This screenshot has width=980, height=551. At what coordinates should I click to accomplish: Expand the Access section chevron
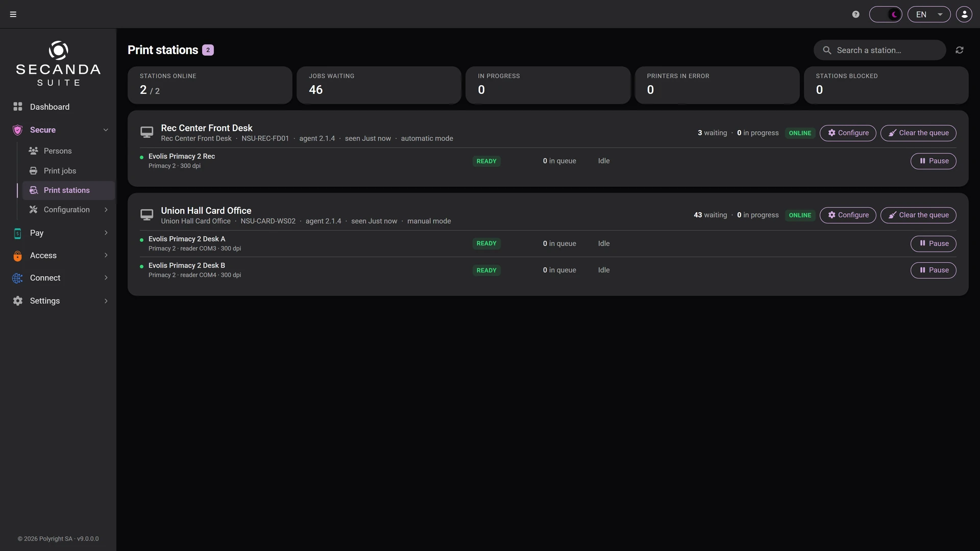(106, 255)
